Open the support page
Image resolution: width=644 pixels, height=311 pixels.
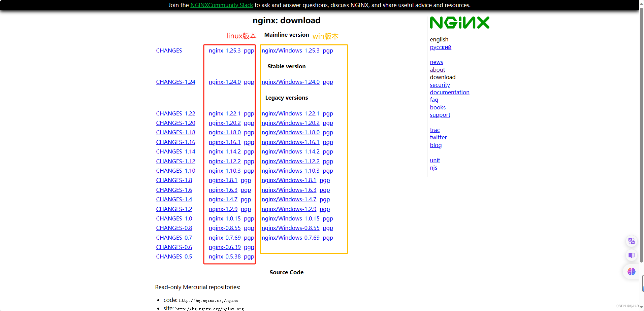pyautogui.click(x=440, y=115)
